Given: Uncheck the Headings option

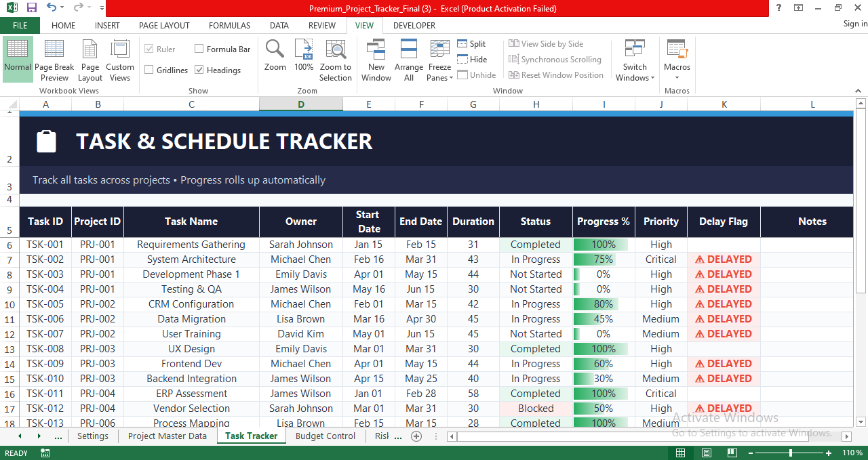Looking at the screenshot, I should tap(199, 70).
